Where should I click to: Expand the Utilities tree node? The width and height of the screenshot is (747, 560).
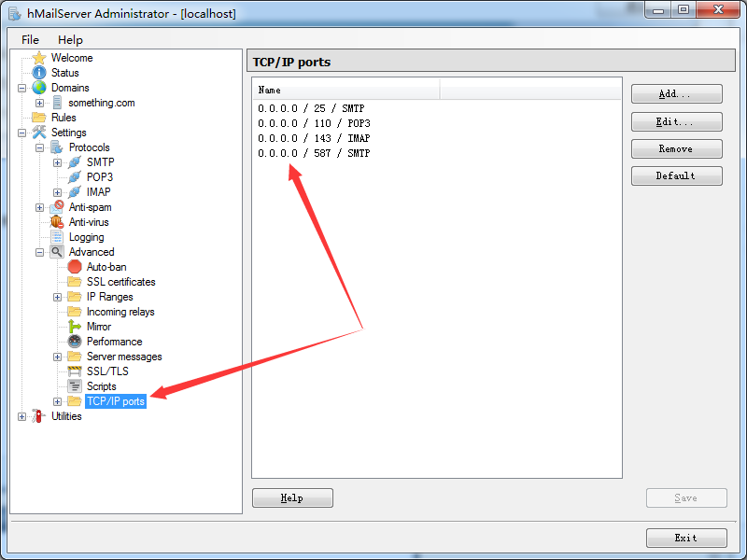point(22,416)
